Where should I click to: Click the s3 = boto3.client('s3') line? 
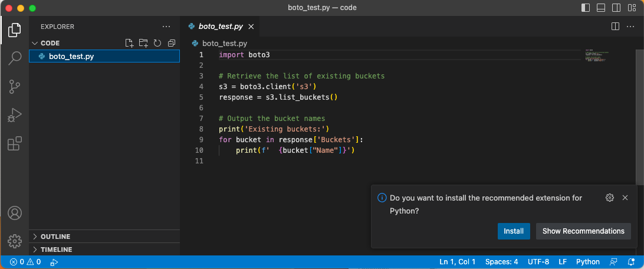coord(268,87)
